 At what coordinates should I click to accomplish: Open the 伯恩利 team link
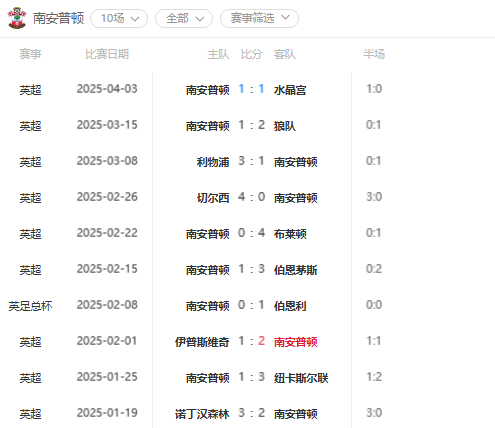point(290,306)
